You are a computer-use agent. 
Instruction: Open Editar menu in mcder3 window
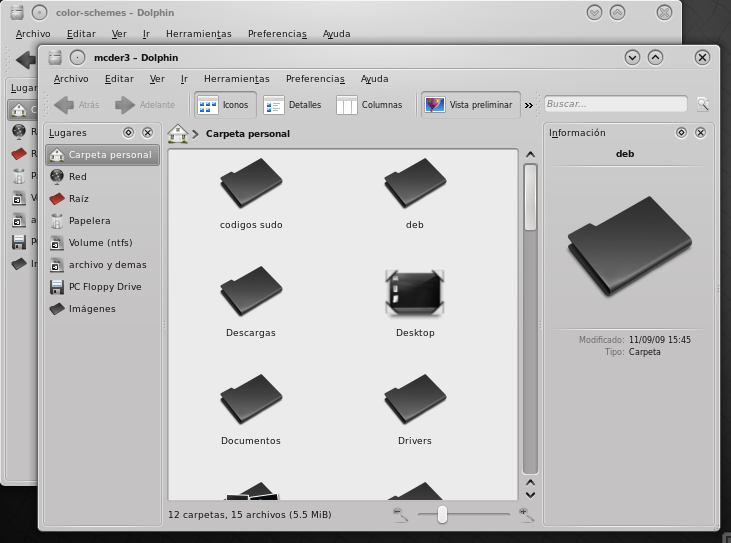tap(119, 79)
